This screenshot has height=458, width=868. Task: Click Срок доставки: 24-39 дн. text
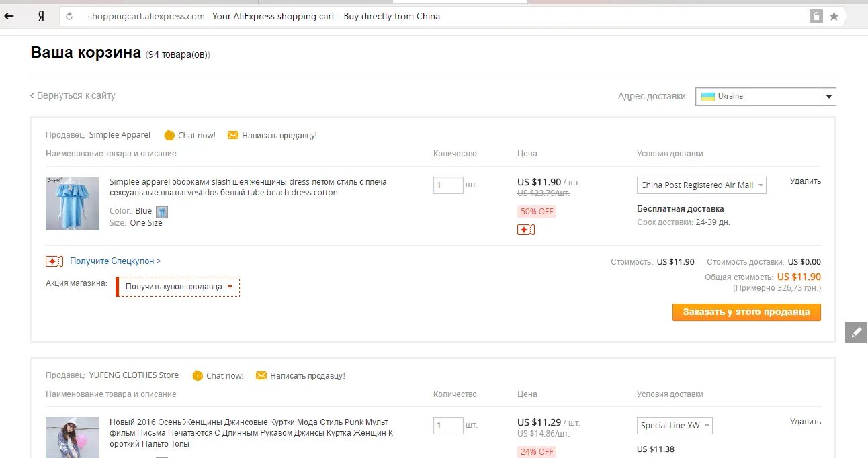tap(683, 222)
